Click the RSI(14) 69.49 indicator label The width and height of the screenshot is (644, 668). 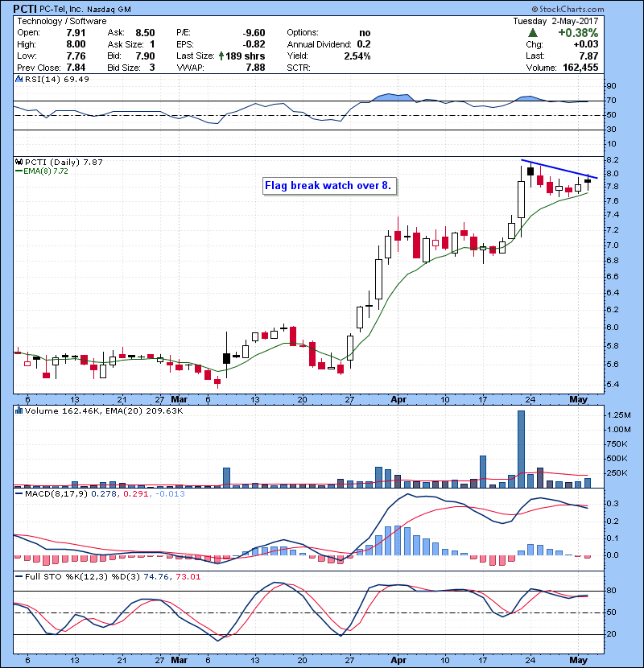[x=56, y=79]
